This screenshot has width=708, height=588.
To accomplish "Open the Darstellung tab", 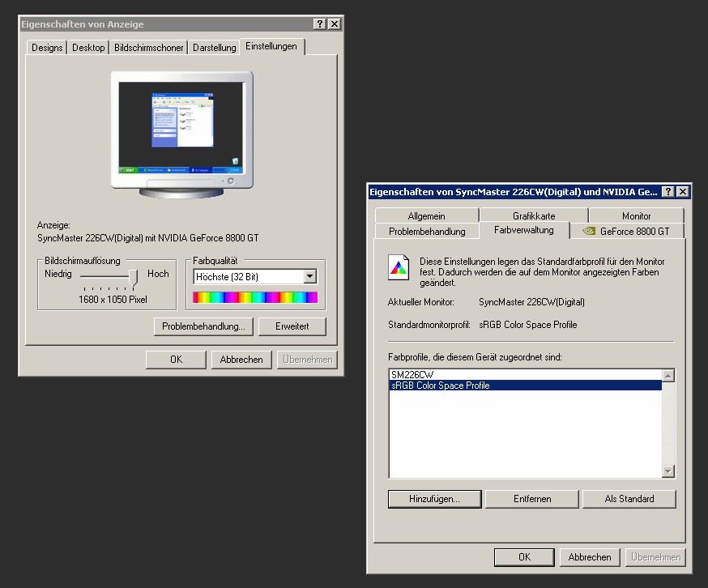I will (x=215, y=48).
